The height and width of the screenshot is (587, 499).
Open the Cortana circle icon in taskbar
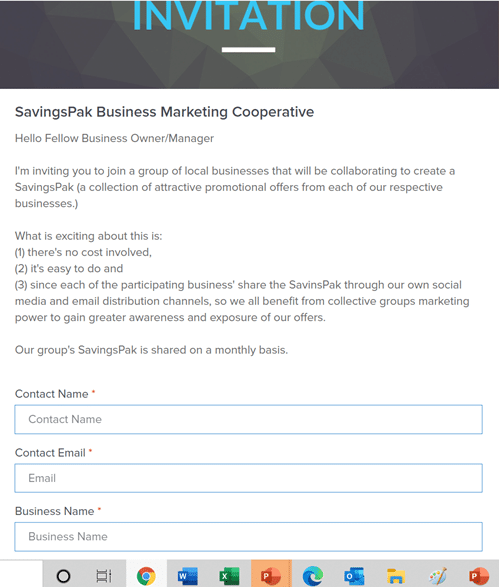pyautogui.click(x=63, y=576)
